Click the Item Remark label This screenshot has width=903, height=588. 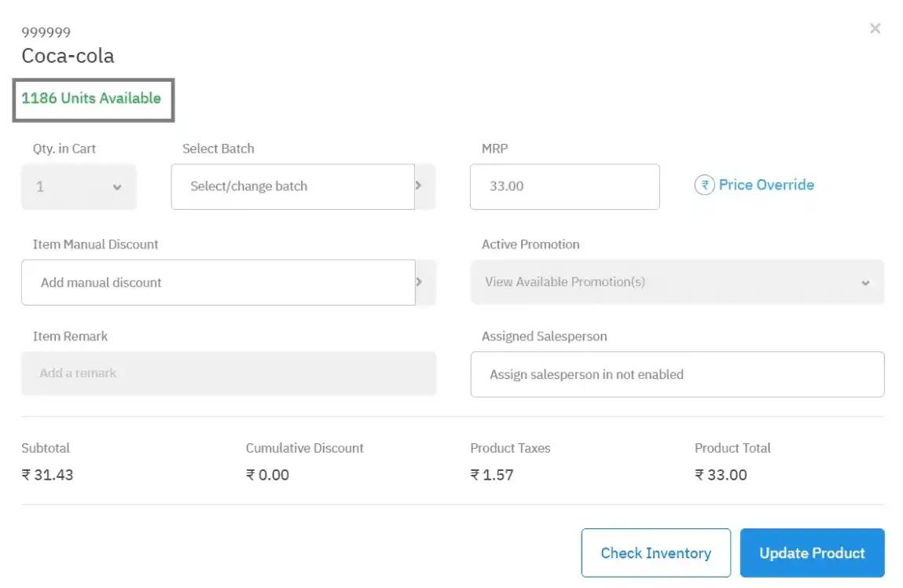[70, 336]
